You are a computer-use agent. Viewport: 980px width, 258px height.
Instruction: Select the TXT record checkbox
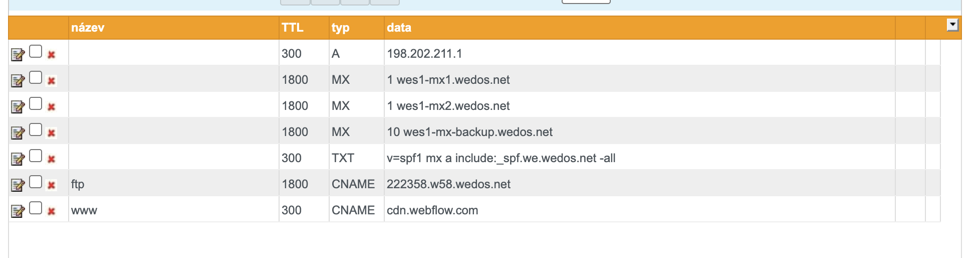pos(36,156)
